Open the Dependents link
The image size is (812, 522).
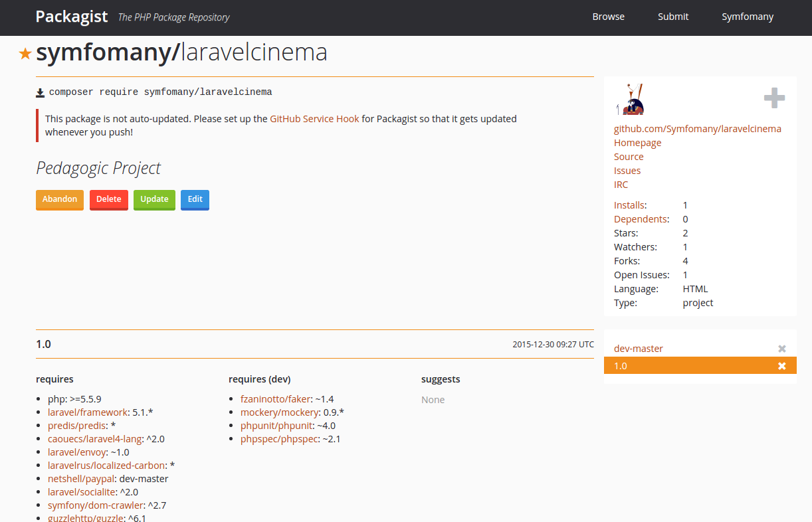(641, 219)
